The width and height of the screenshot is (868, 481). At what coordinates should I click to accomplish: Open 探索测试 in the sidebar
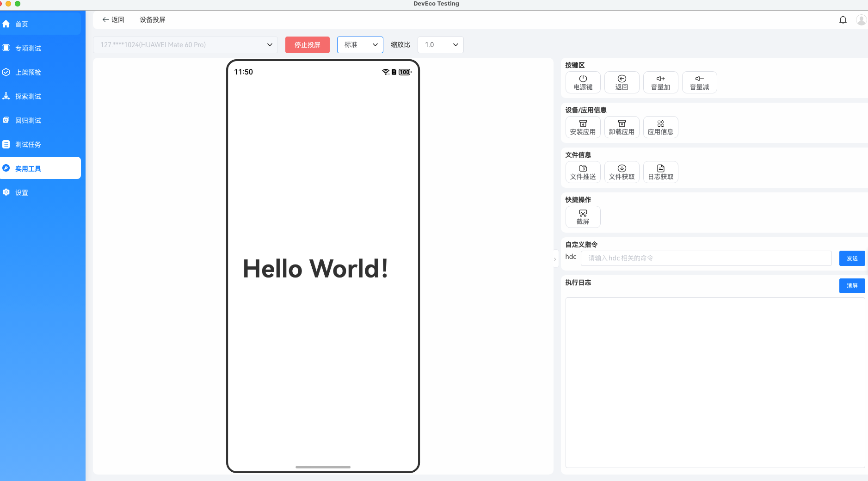40,96
